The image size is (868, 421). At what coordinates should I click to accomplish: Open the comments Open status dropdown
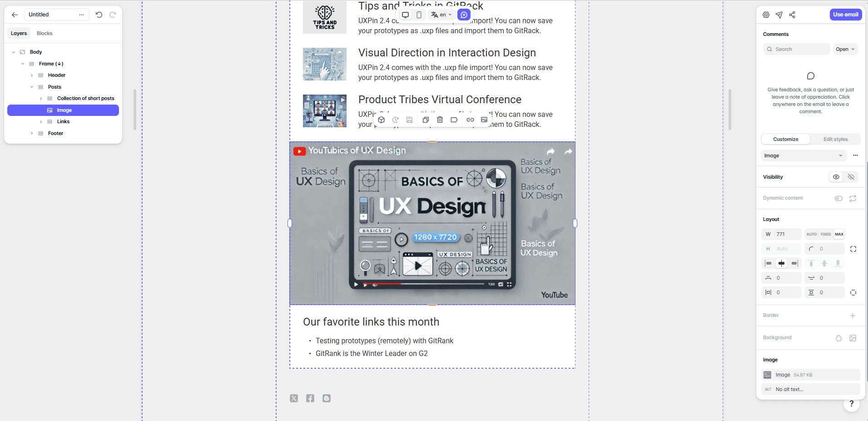[845, 49]
